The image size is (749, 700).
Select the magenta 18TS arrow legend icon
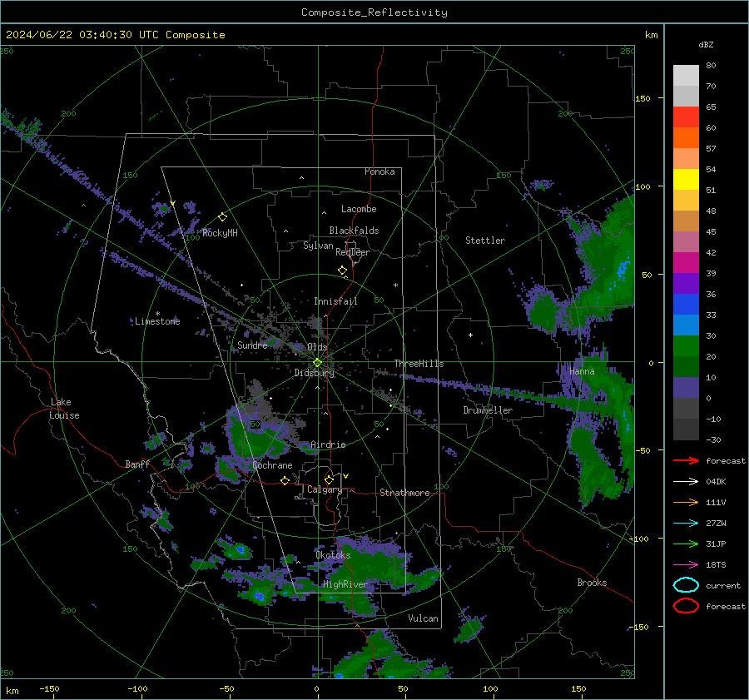click(x=686, y=565)
